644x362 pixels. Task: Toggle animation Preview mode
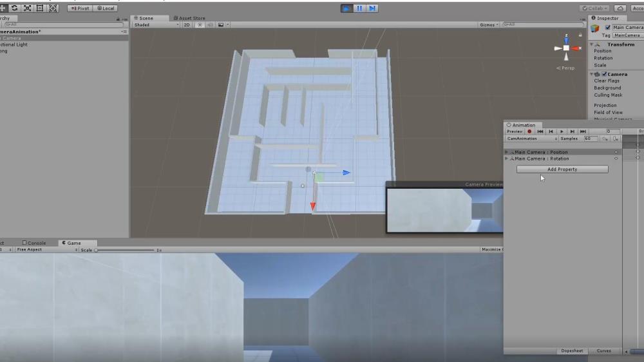point(515,131)
